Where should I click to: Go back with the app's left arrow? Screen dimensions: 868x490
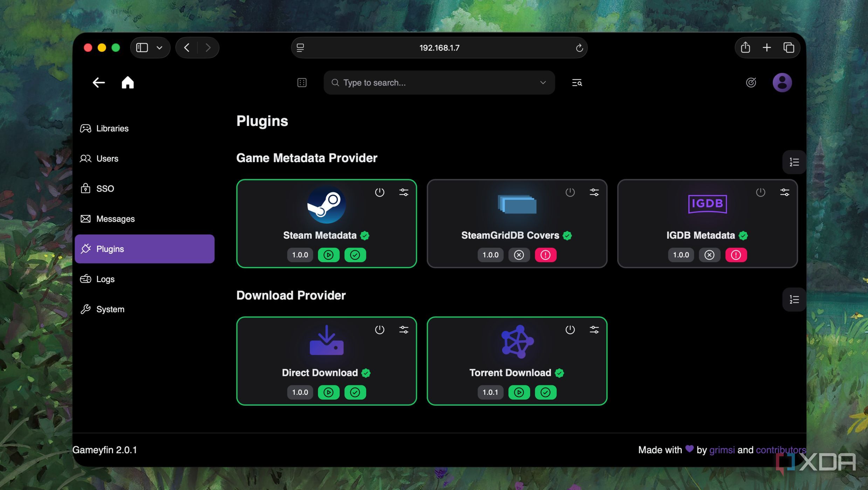tap(99, 83)
